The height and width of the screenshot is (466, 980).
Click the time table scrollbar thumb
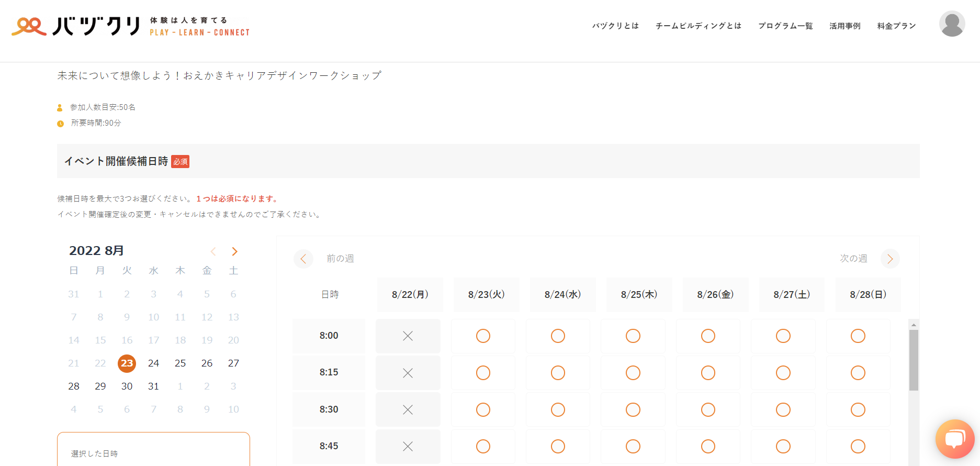pyautogui.click(x=914, y=360)
